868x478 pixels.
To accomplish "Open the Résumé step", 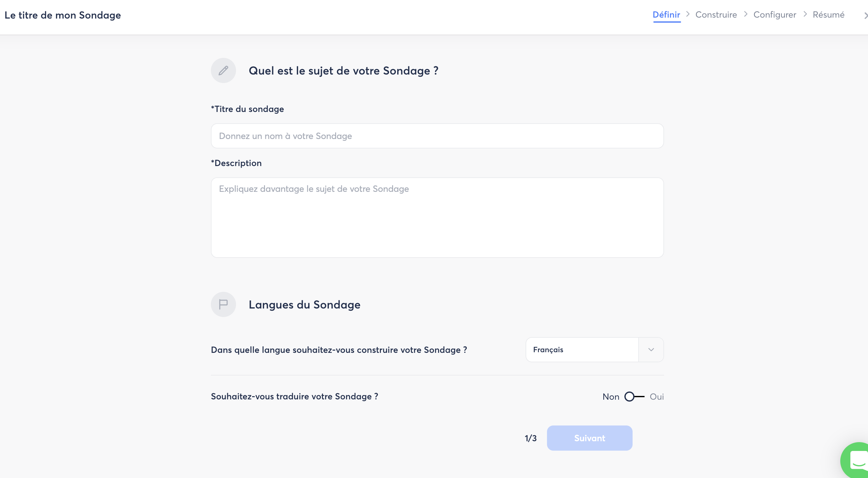I will (828, 15).
